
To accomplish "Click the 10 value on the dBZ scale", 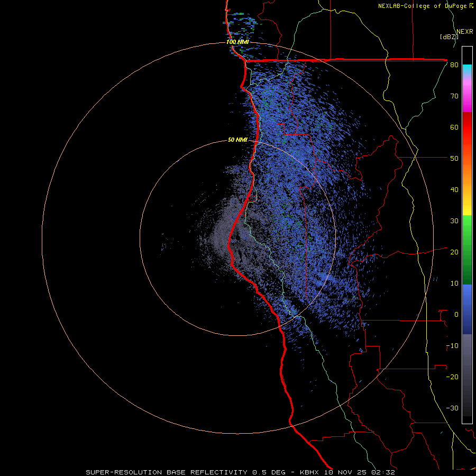I will [454, 283].
